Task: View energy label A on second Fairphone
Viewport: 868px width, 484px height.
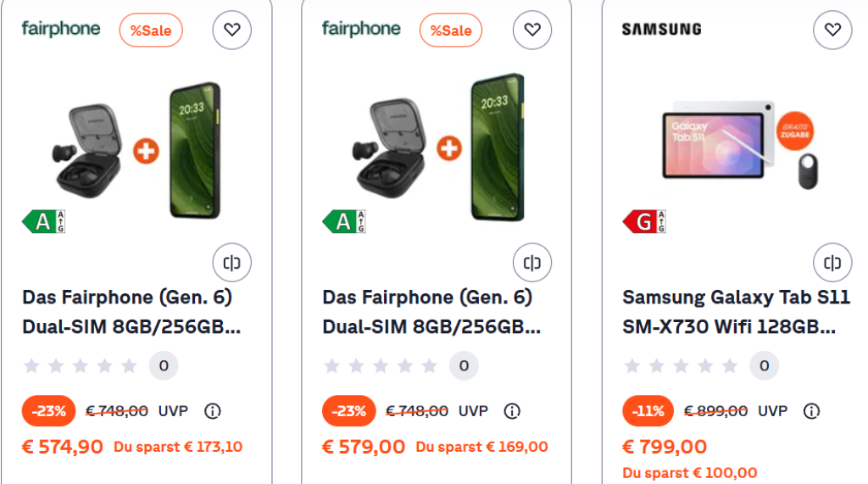Action: pyautogui.click(x=343, y=222)
